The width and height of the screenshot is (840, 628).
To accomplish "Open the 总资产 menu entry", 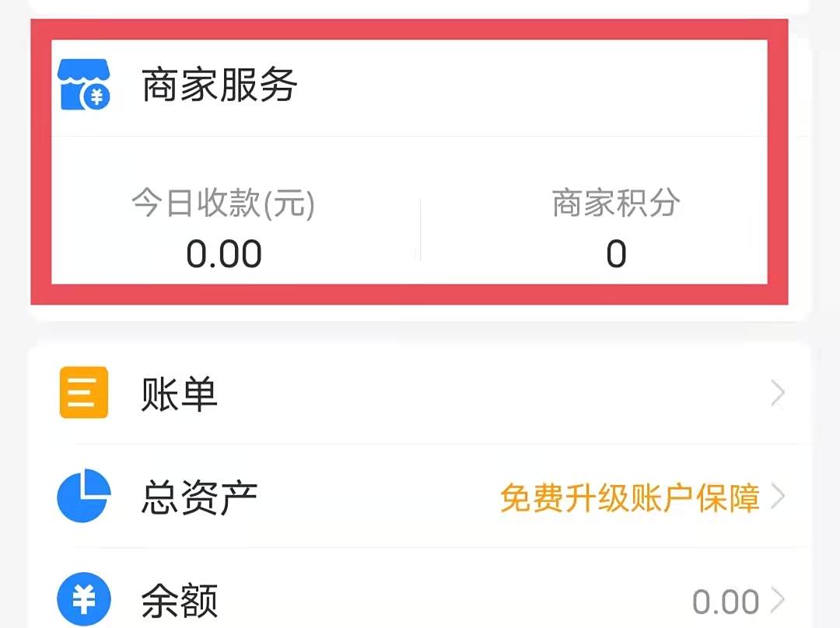I will pos(199,497).
